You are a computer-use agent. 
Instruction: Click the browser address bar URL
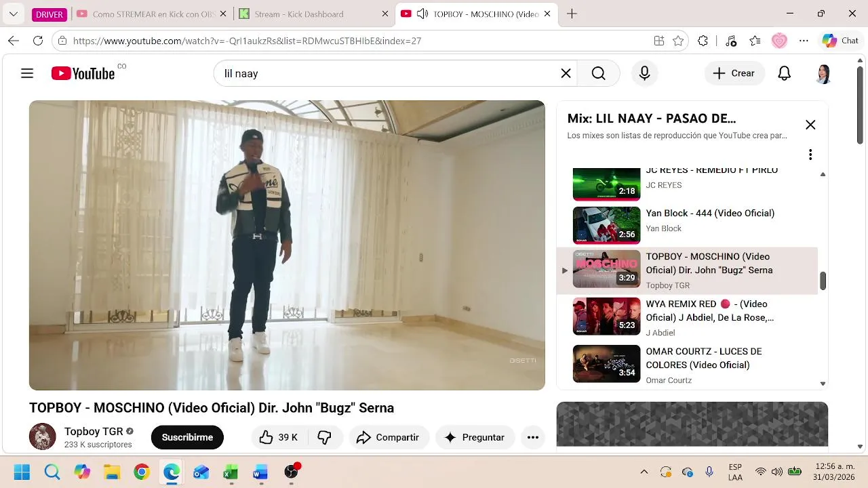247,41
